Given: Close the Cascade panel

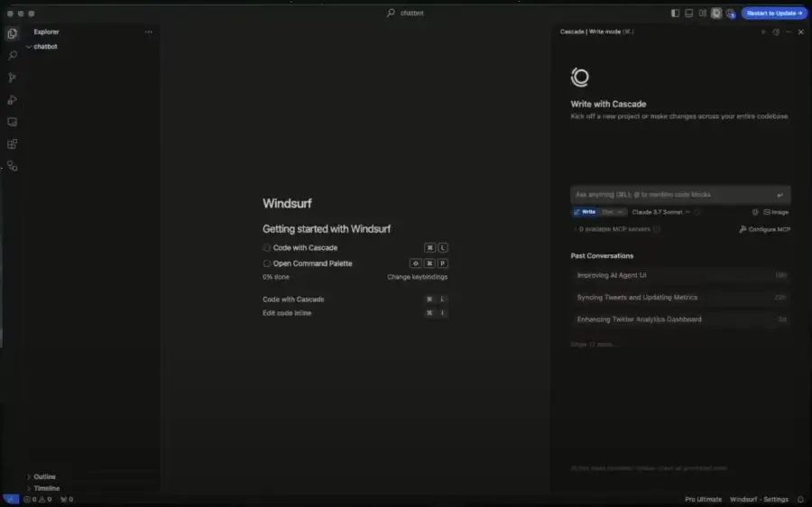Looking at the screenshot, I should coord(801,32).
